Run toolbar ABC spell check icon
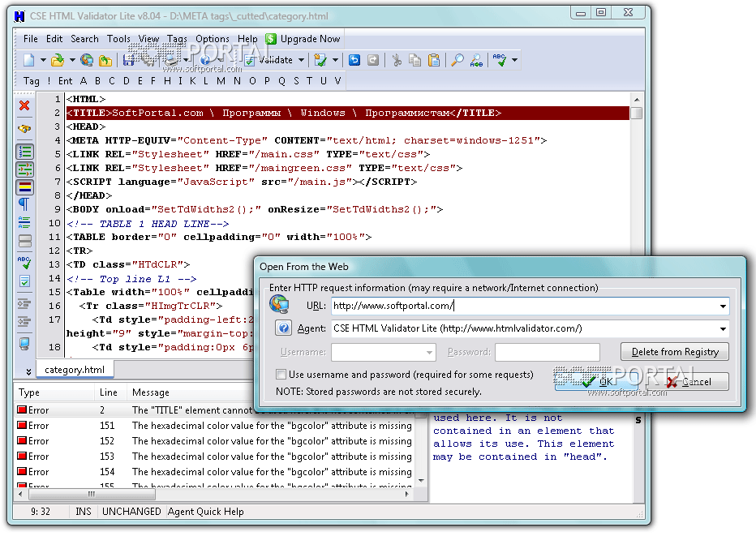The height and width of the screenshot is (536, 756). point(500,60)
